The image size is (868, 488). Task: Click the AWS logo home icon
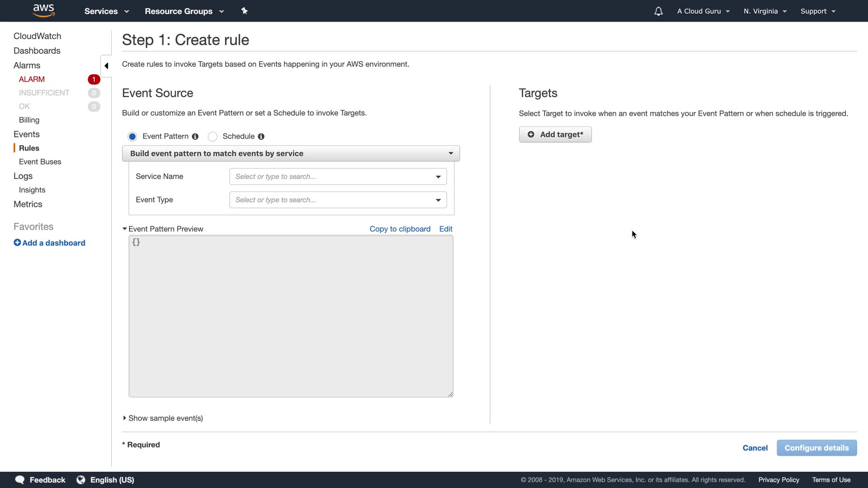click(x=43, y=10)
